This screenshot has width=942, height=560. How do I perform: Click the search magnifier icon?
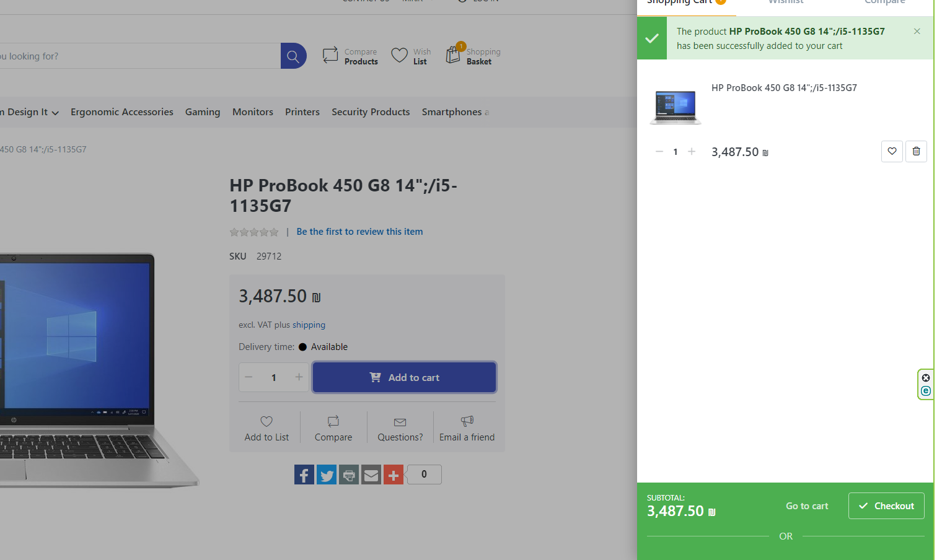click(x=293, y=55)
